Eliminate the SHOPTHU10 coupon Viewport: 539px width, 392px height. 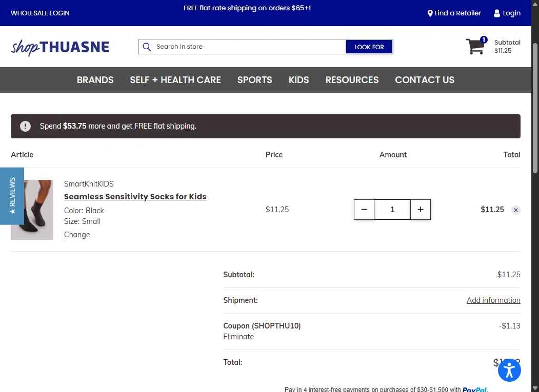238,337
